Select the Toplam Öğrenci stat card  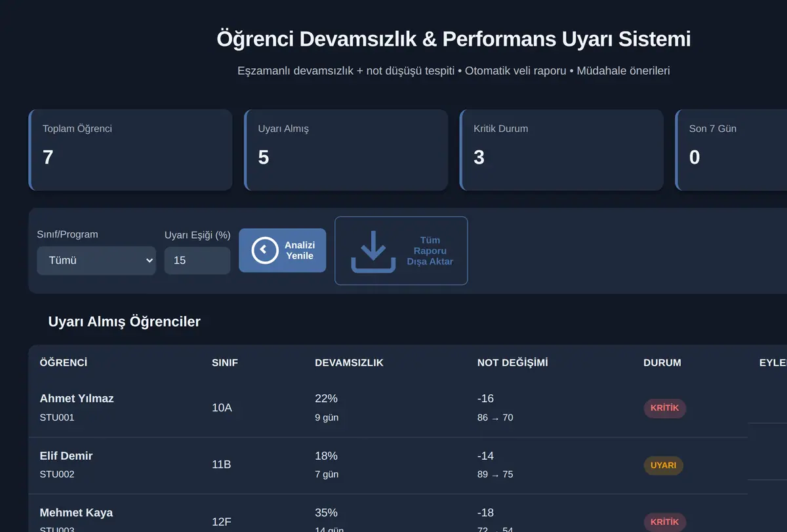click(131, 150)
